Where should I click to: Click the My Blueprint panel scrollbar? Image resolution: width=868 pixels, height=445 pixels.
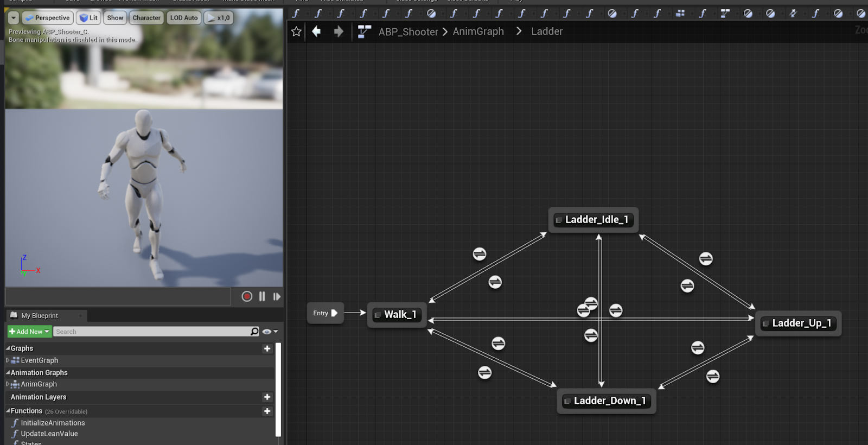(278, 389)
